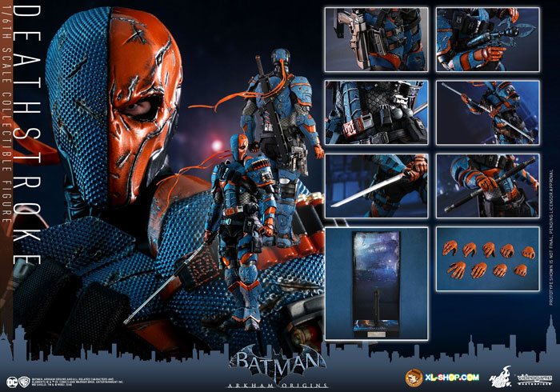View thumbnail of figure swinging the long staff
This screenshot has width=560, height=392.
coord(487,113)
